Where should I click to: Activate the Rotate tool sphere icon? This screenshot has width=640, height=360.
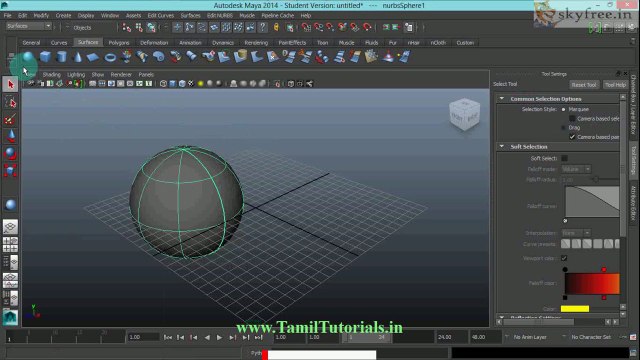click(x=11, y=153)
